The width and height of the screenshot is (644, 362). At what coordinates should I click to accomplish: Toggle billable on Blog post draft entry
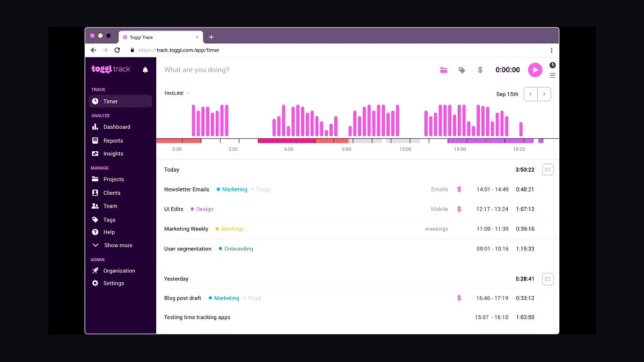point(459,298)
